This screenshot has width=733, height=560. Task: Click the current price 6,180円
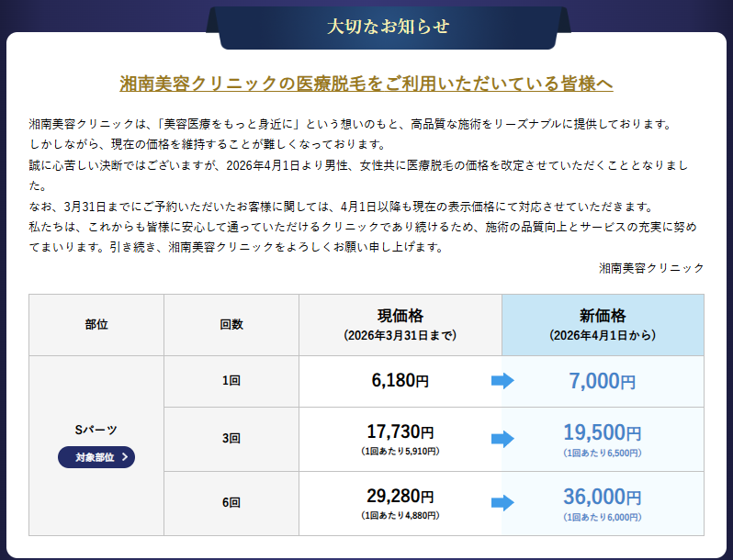coord(400,381)
